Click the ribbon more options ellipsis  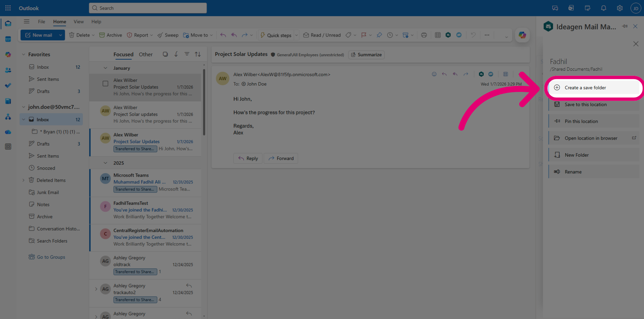[487, 35]
